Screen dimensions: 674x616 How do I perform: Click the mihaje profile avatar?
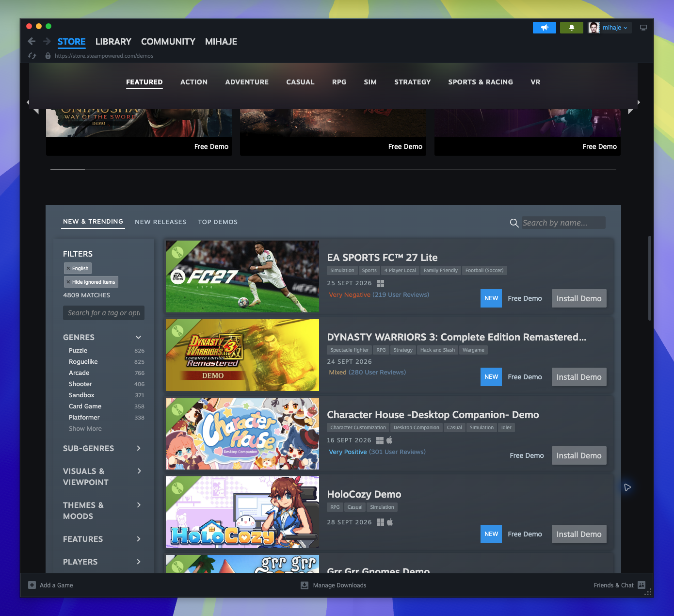click(x=594, y=28)
